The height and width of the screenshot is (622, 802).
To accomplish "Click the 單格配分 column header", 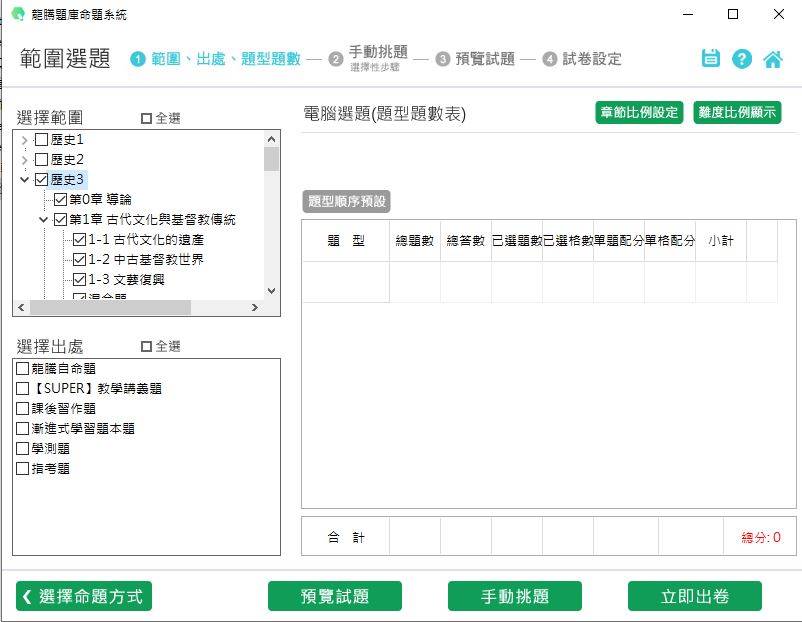I will coord(670,241).
